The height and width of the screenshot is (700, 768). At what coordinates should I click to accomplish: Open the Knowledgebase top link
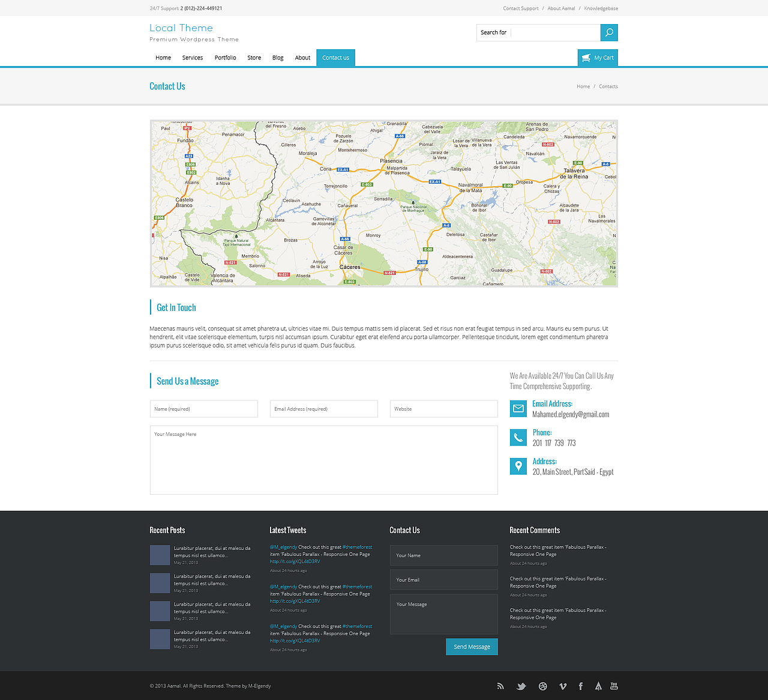tap(601, 8)
